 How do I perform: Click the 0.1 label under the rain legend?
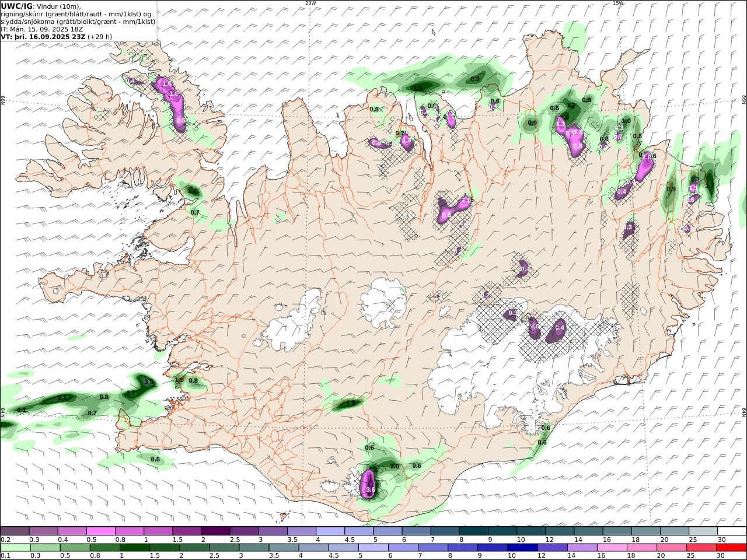[x=5, y=555]
